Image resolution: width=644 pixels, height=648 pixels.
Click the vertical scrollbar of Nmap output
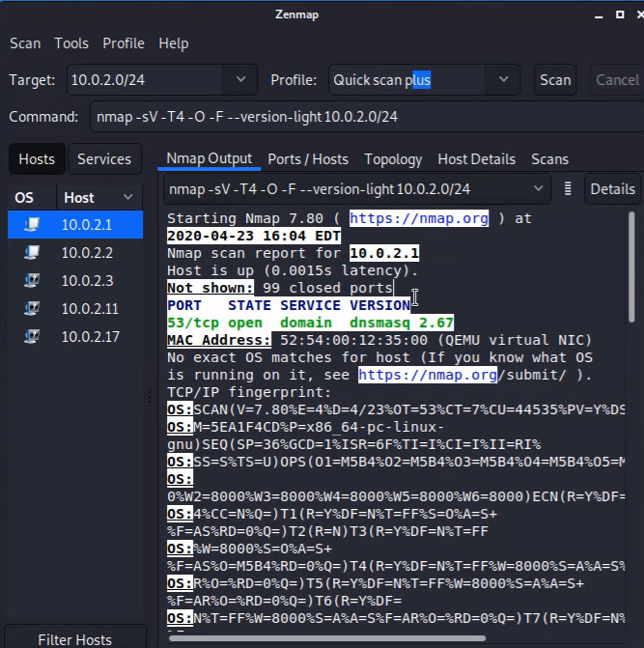click(631, 267)
